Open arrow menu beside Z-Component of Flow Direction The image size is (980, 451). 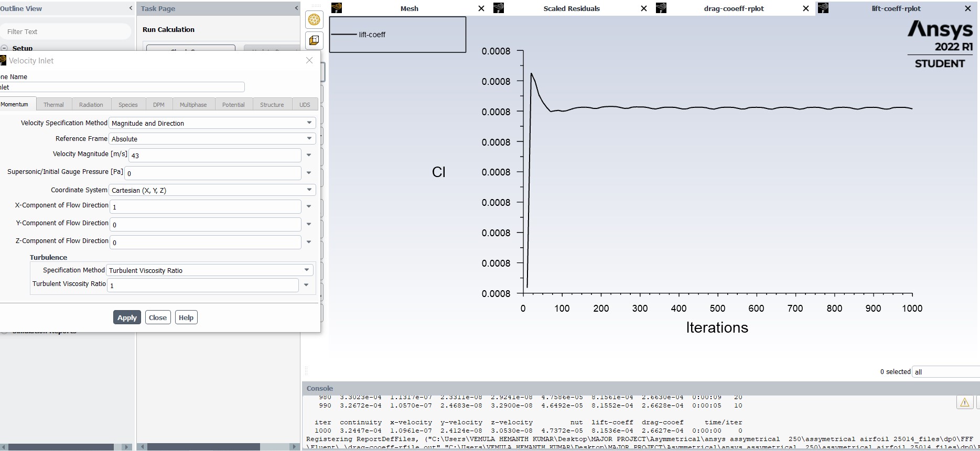coord(309,242)
